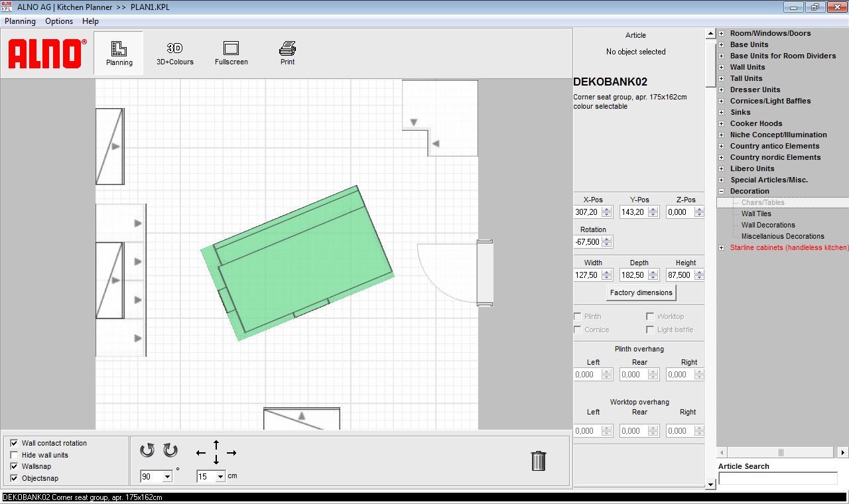849x504 pixels.
Task: Move object left with arrow
Action: click(x=201, y=453)
